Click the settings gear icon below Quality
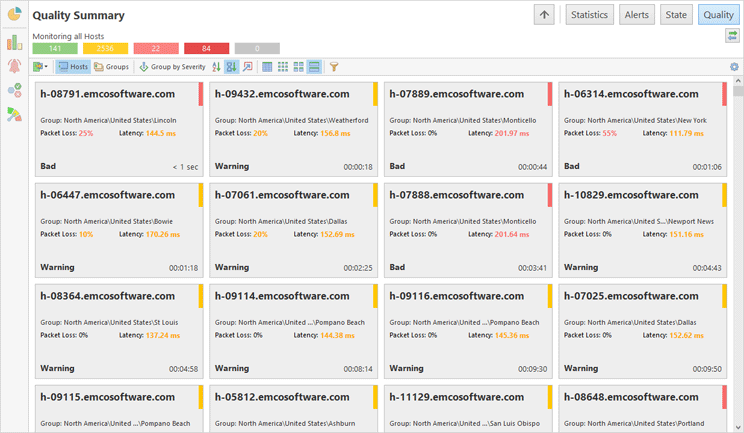 point(734,67)
